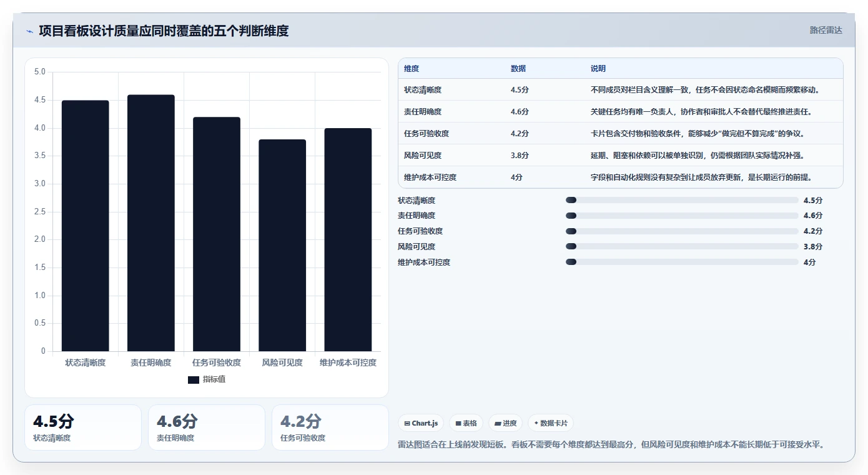Image resolution: width=868 pixels, height=475 pixels.
Task: Click the 3.8分 value in the table
Action: click(x=520, y=156)
